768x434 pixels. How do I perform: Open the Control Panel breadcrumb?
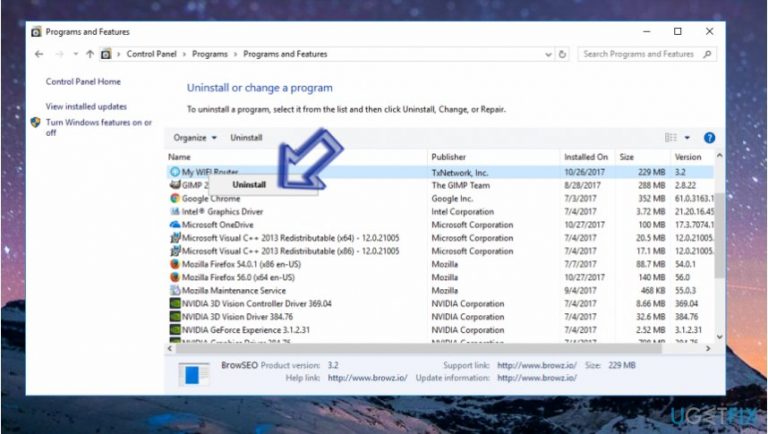pyautogui.click(x=151, y=54)
